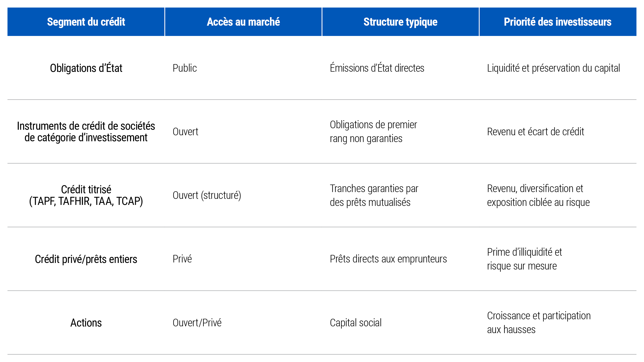
Task: Select 'Tranches garanties par des prêts mutualisés'
Action: 374,195
